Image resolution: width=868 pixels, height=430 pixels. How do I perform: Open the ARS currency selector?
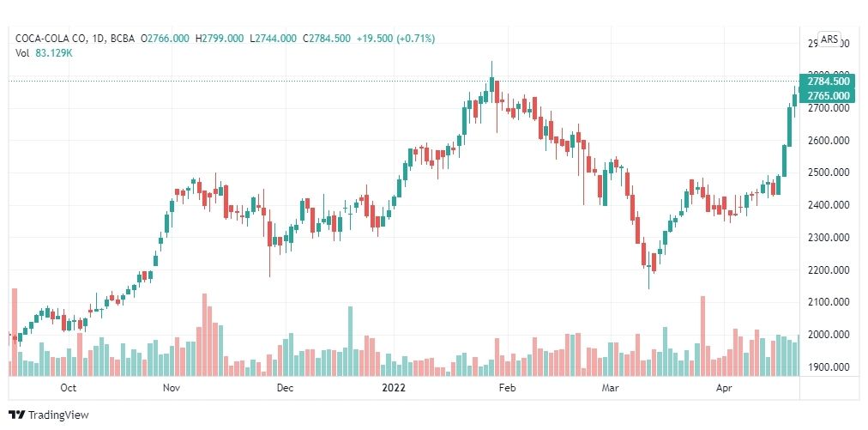click(x=829, y=39)
